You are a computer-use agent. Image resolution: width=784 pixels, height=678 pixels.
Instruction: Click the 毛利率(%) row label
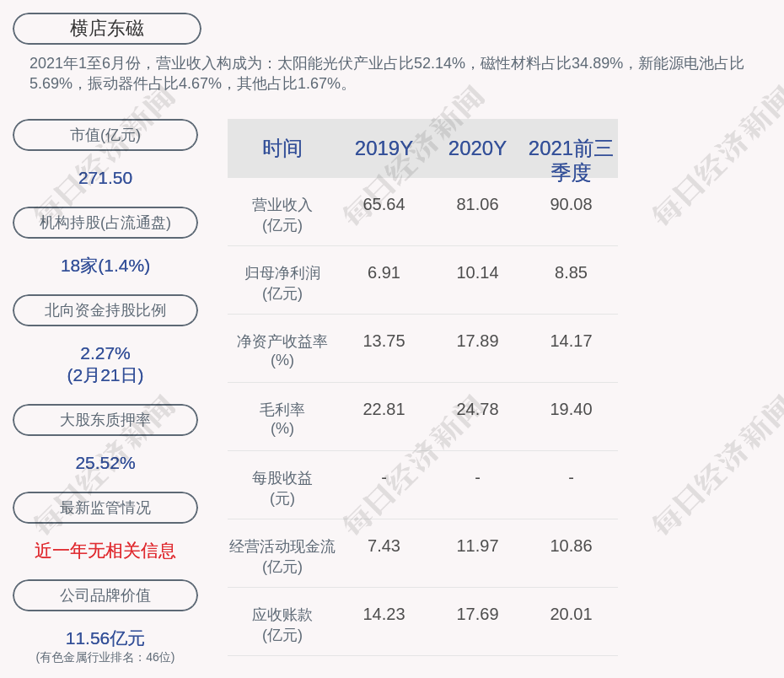click(282, 419)
